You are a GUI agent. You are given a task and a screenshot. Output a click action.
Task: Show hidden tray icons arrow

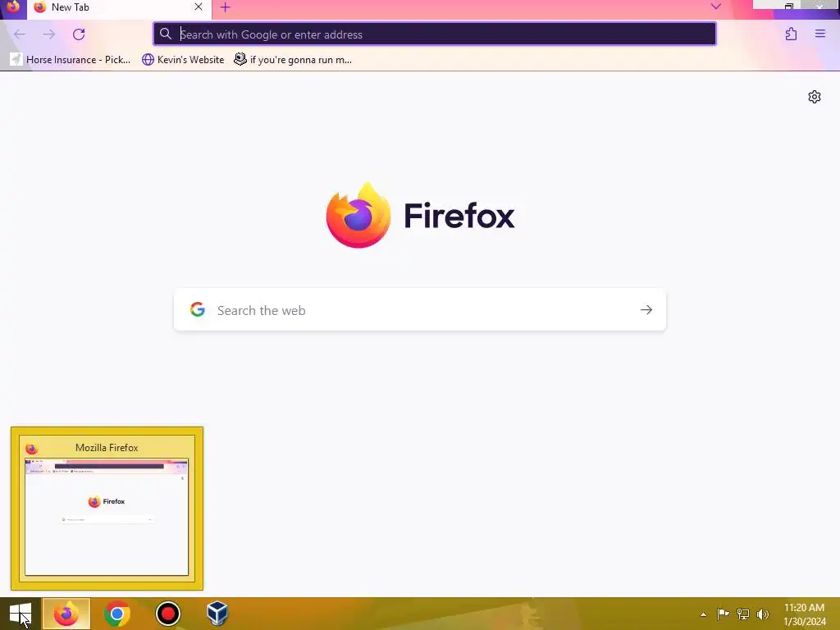tap(703, 614)
